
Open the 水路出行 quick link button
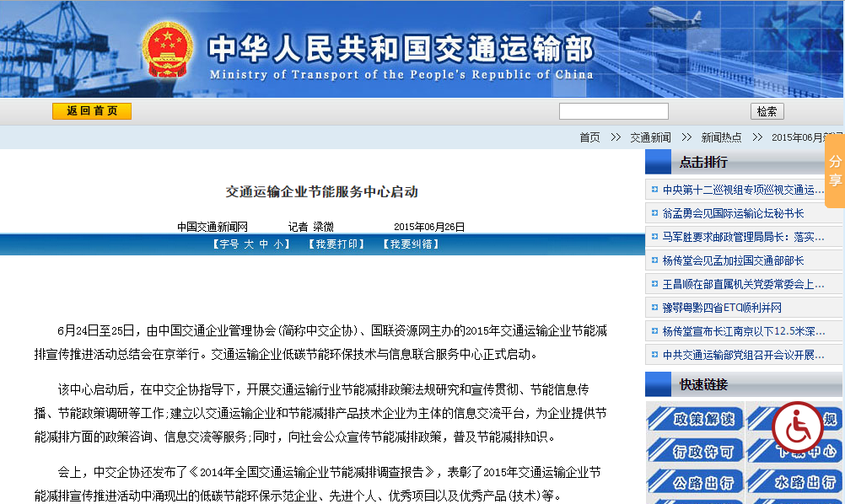tap(795, 482)
